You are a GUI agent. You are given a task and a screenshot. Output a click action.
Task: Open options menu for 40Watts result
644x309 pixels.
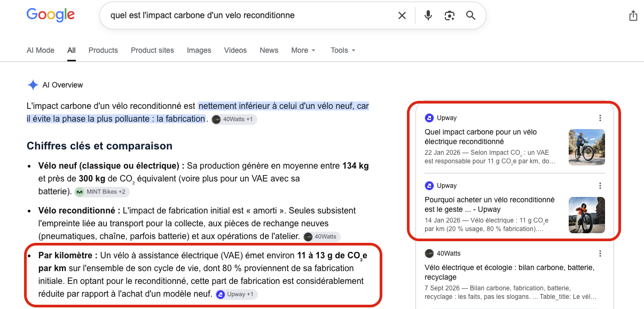click(600, 253)
